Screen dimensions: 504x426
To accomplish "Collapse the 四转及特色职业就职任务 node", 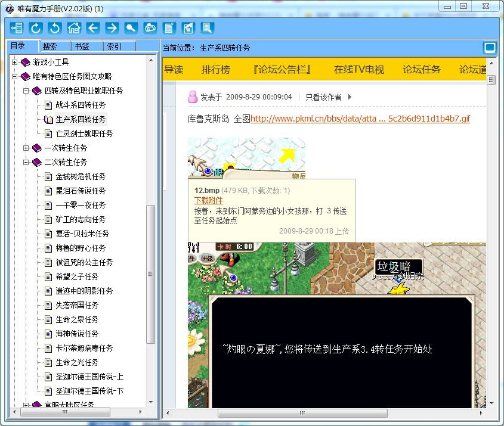I will point(26,91).
